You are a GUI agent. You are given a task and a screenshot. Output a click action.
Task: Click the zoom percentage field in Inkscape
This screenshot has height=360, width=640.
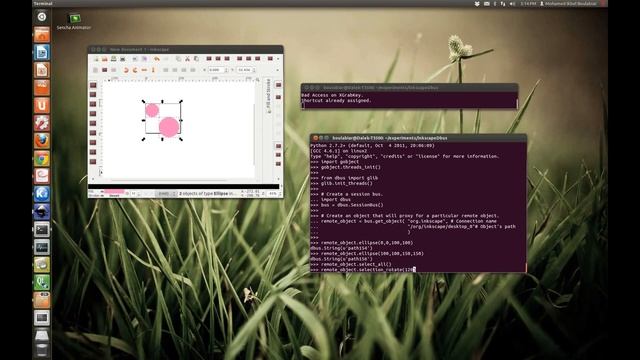(x=273, y=194)
